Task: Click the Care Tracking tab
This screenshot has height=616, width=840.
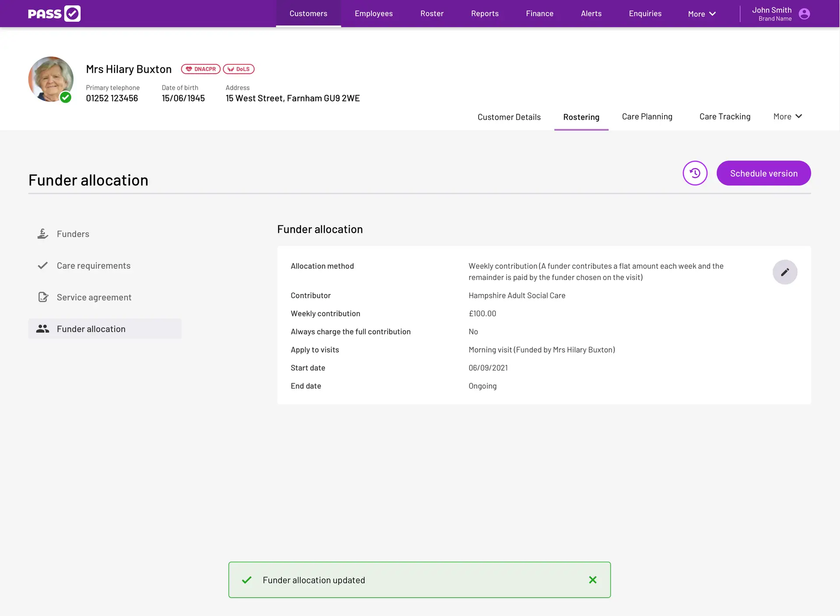Action: point(724,116)
